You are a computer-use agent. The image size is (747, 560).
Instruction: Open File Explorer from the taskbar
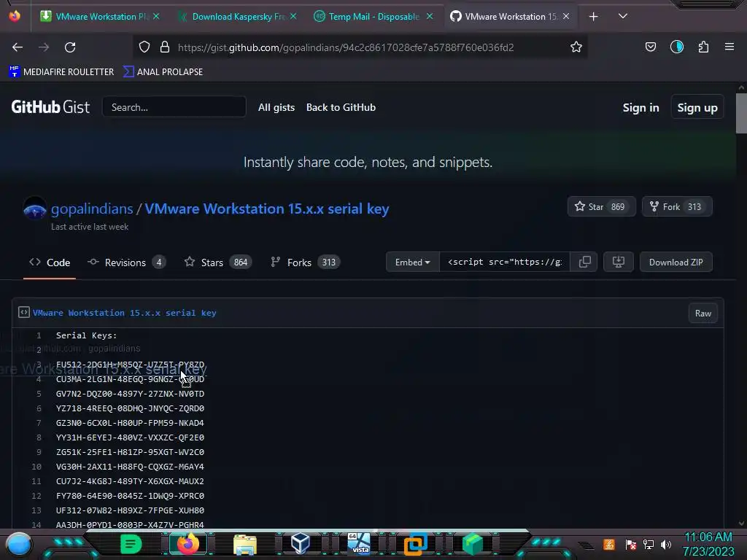[245, 544]
